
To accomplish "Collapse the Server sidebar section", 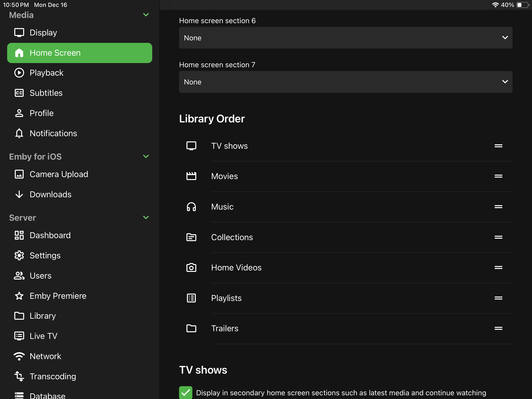I will [x=146, y=217].
